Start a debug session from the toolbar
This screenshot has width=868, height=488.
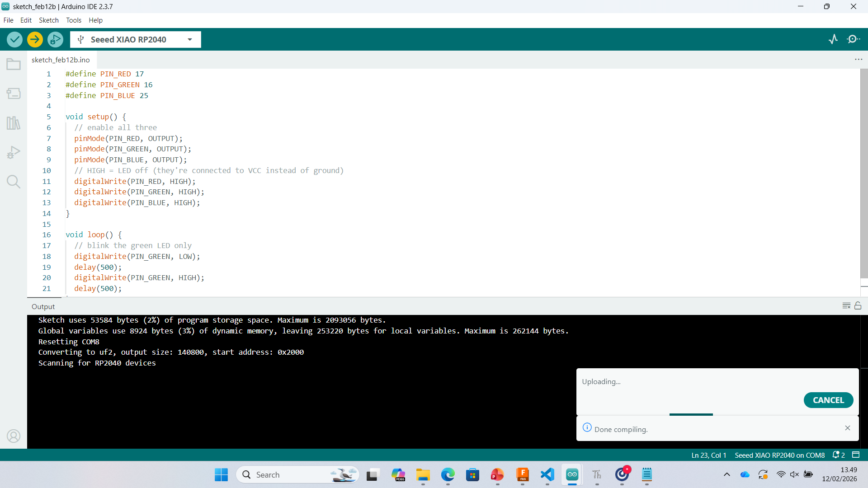54,39
